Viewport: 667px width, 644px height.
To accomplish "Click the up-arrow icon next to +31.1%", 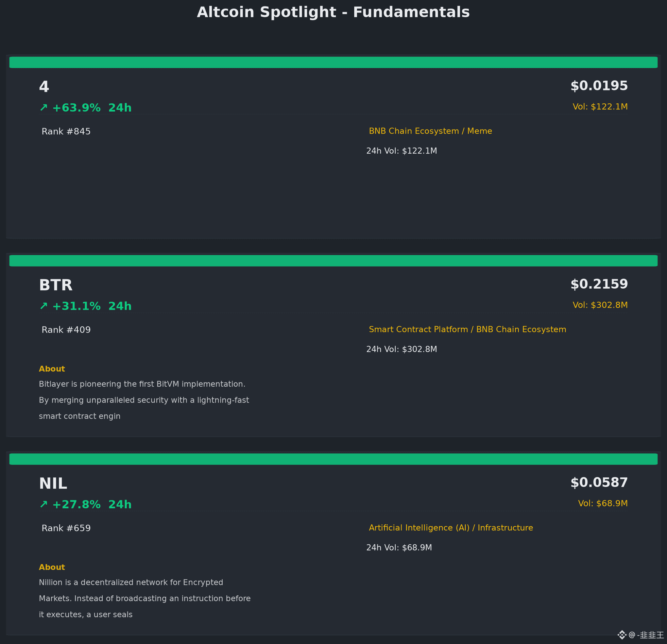I will 44,306.
